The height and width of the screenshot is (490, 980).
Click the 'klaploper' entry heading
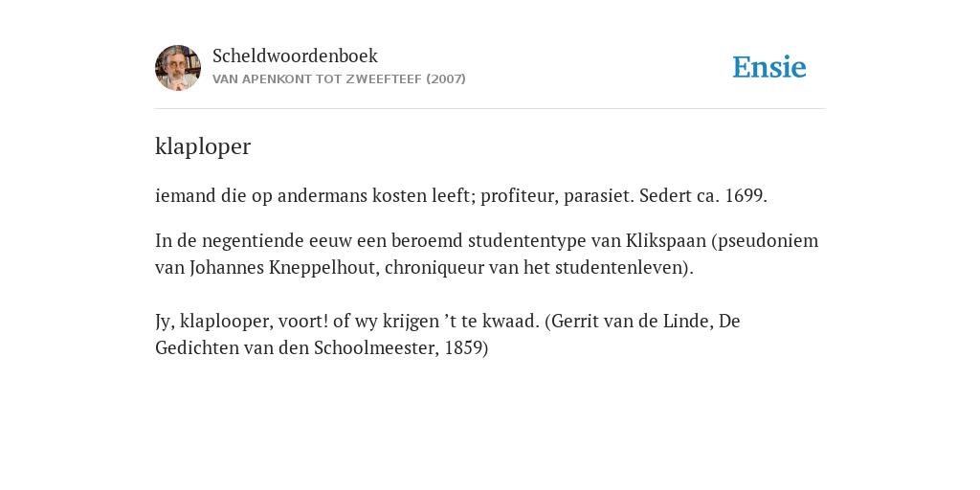click(x=203, y=146)
